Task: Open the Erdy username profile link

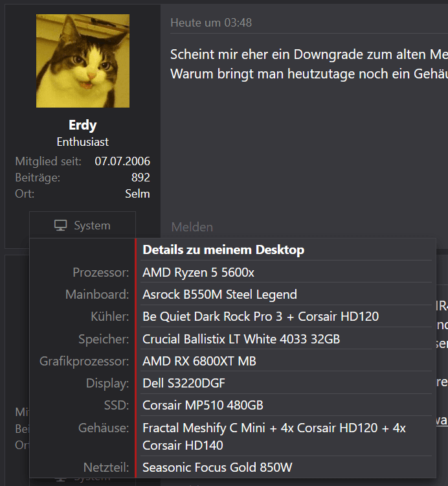Action: [x=83, y=125]
